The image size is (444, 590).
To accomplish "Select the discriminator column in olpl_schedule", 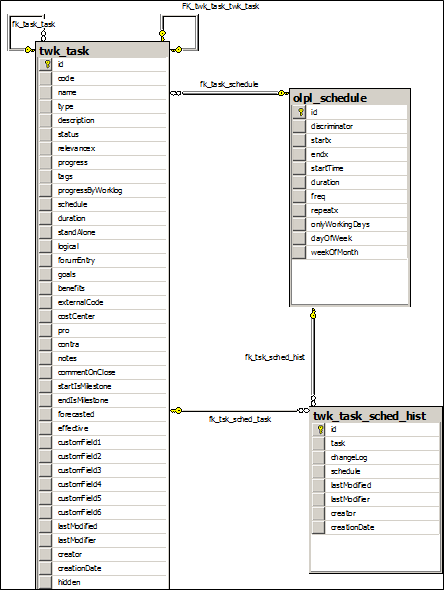I will (350, 126).
